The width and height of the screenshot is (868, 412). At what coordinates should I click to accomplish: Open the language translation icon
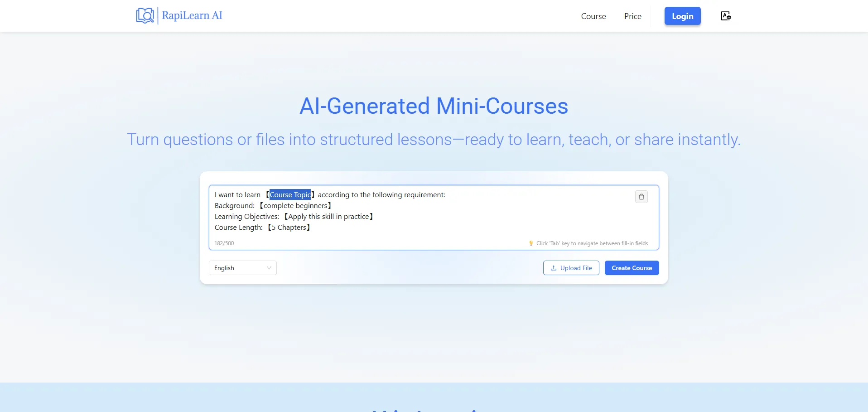coord(726,16)
